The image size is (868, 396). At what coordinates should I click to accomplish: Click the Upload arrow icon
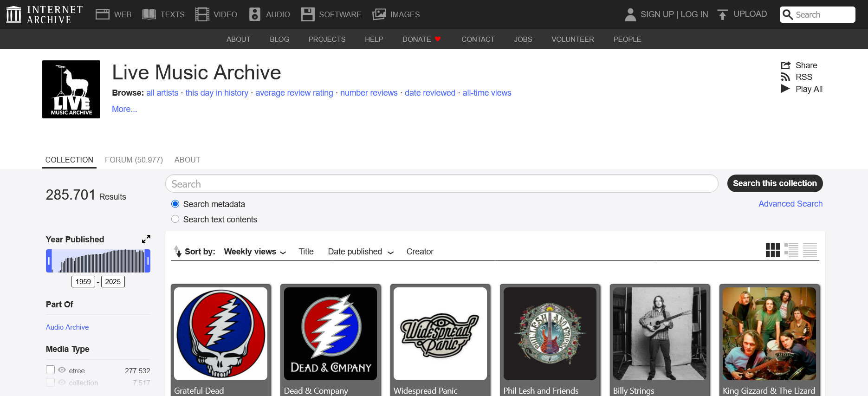722,14
